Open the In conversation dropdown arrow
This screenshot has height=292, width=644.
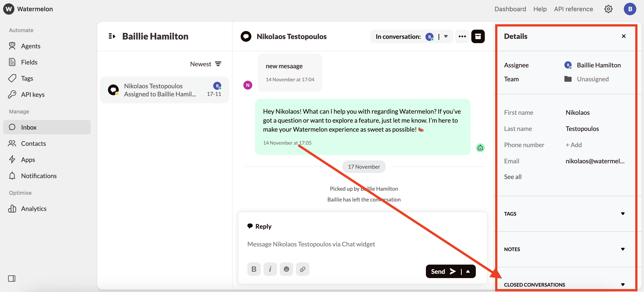coord(446,36)
